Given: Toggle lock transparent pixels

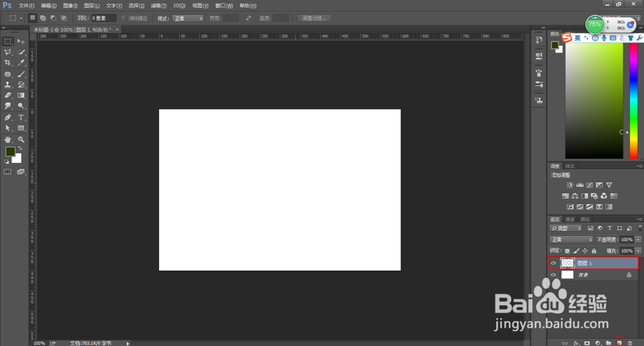Looking at the screenshot, I should (x=567, y=251).
